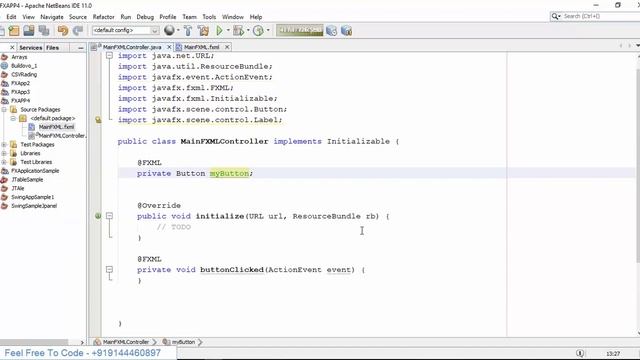Select the SwingAppSample1 project
Screen dimensions: 640x360
[x=32, y=197]
